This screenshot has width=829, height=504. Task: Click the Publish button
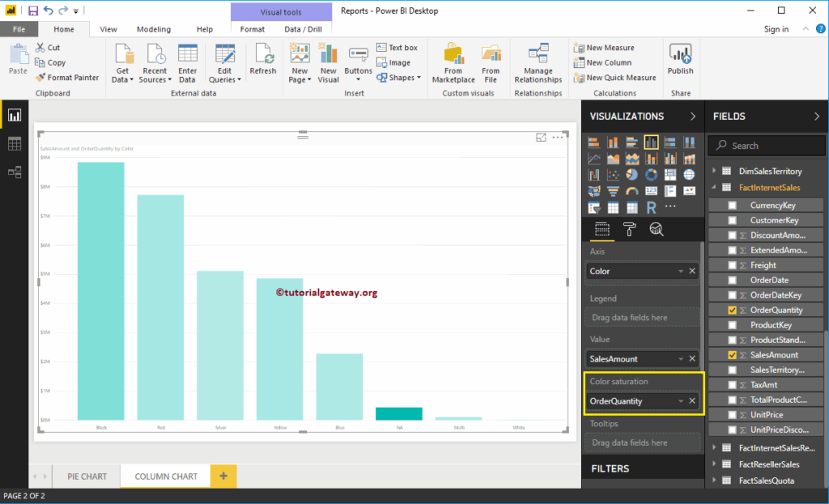680,59
